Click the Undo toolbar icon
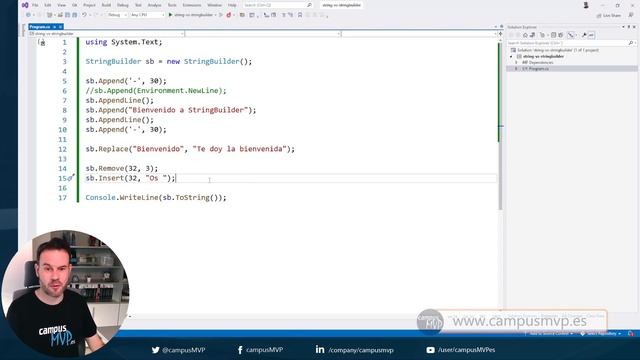 point(84,15)
